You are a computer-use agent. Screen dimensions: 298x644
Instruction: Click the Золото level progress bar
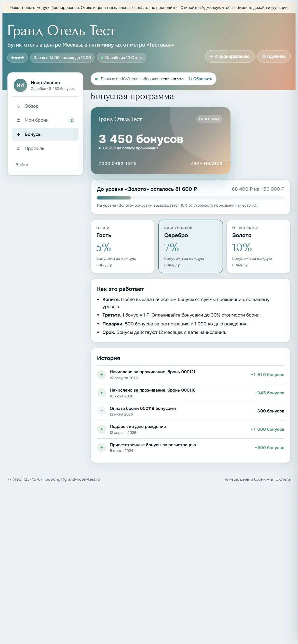coord(191,198)
